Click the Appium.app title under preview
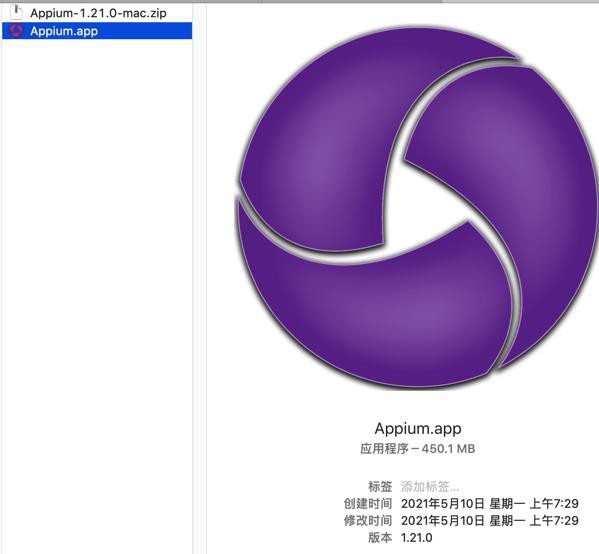Viewport: 599px width, 554px height. pyautogui.click(x=418, y=428)
